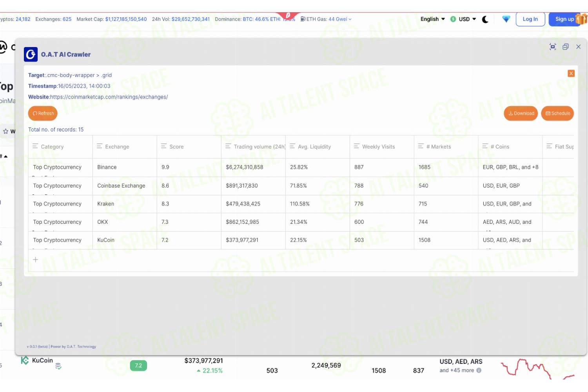
Task: Click KuCoin exchange link in background page
Action: 42,360
